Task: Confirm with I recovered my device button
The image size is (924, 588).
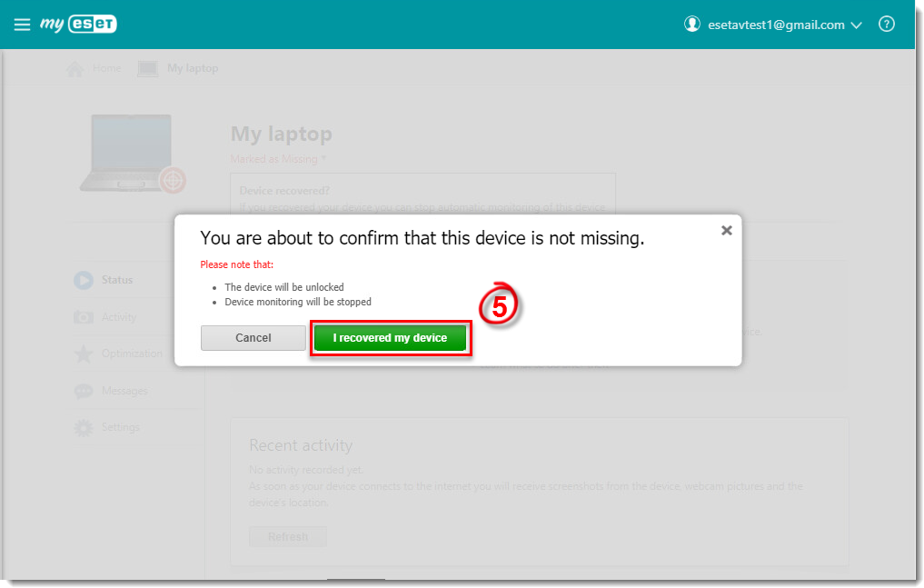Action: (390, 337)
